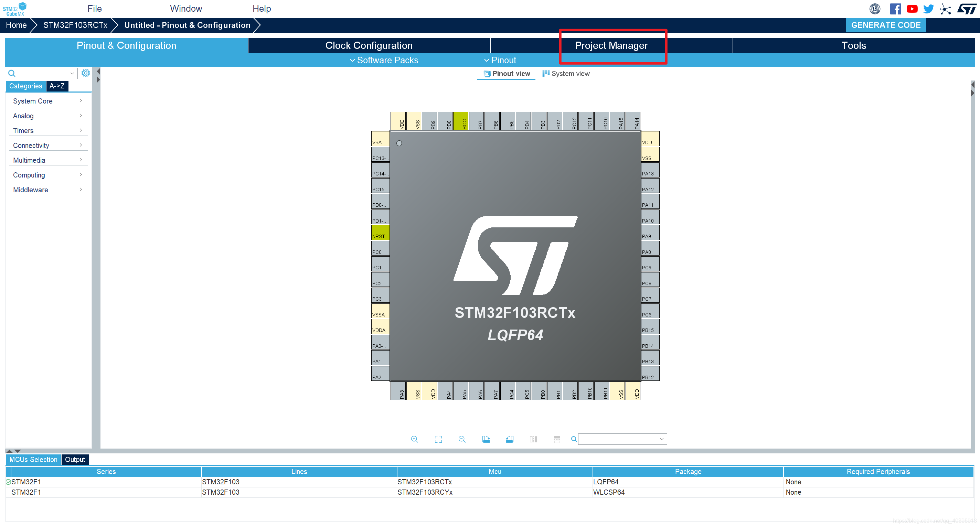Image resolution: width=980 pixels, height=527 pixels.
Task: Open the Software Packs dropdown
Action: coord(384,60)
